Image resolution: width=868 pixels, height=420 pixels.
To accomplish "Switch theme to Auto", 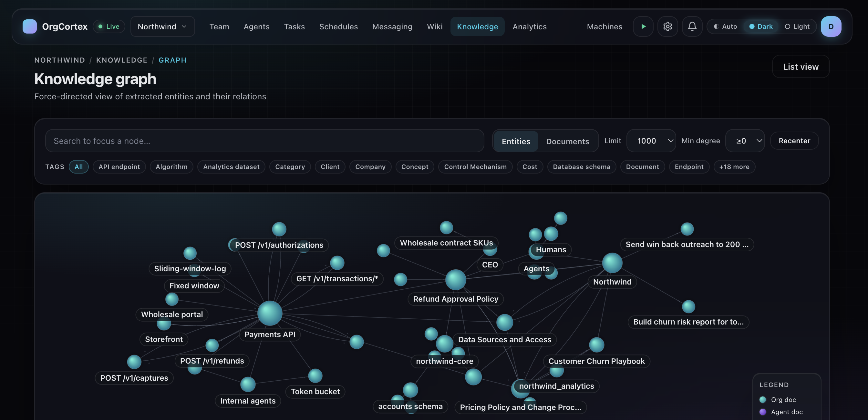I will [x=725, y=26].
